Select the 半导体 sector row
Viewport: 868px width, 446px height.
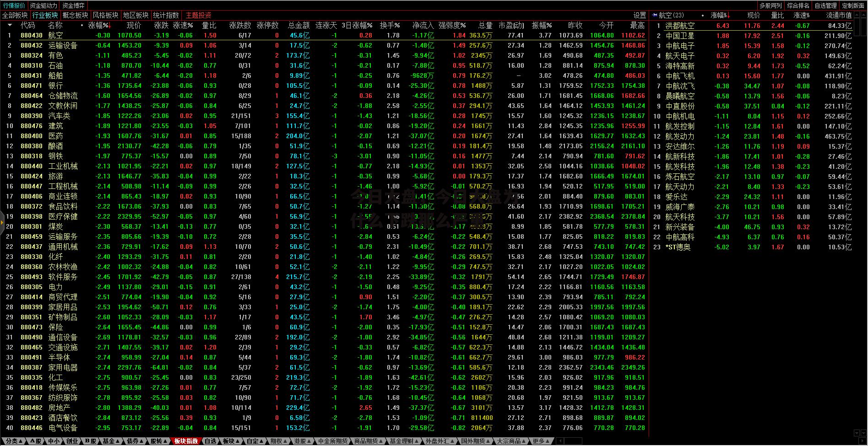point(323,358)
